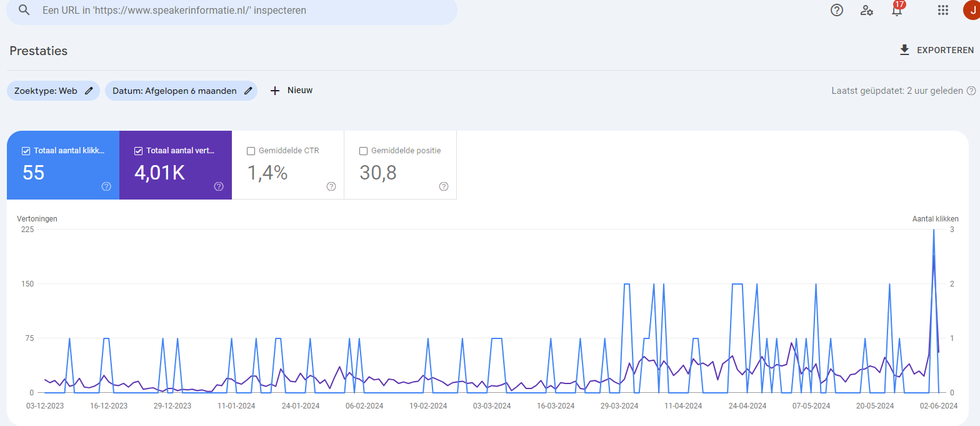Click the Vertoningen axis label
This screenshot has width=980, height=426.
[x=37, y=219]
